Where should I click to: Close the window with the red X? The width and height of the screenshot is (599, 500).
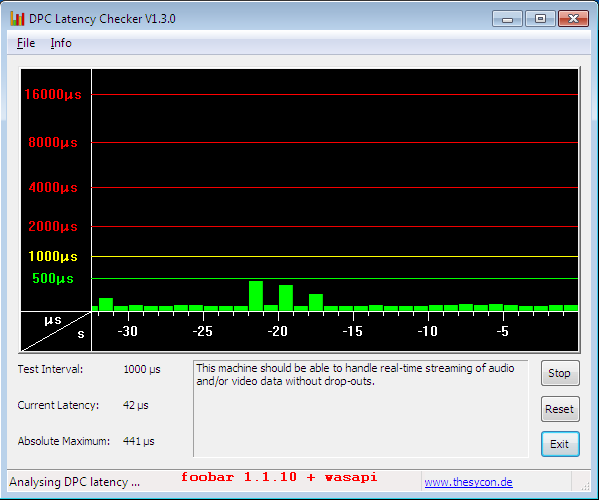pos(573,19)
